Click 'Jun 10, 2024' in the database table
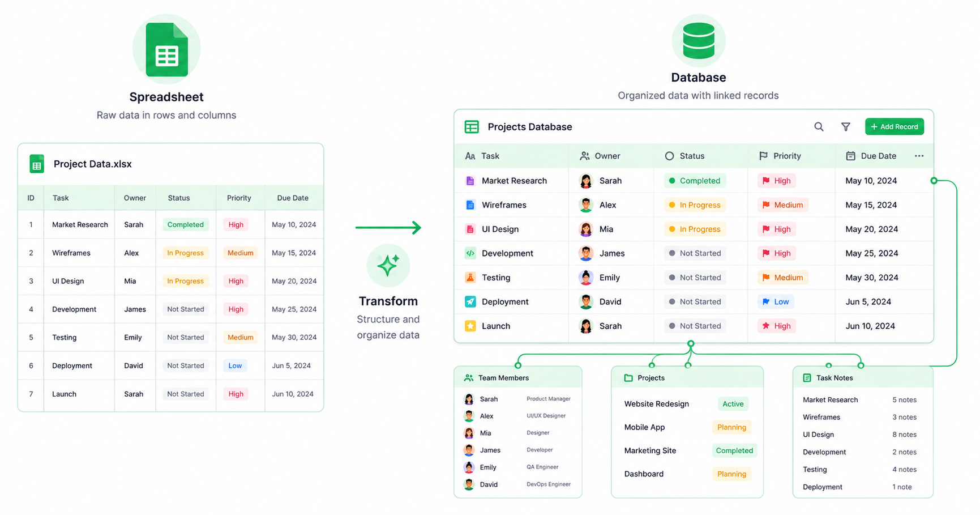 870,326
